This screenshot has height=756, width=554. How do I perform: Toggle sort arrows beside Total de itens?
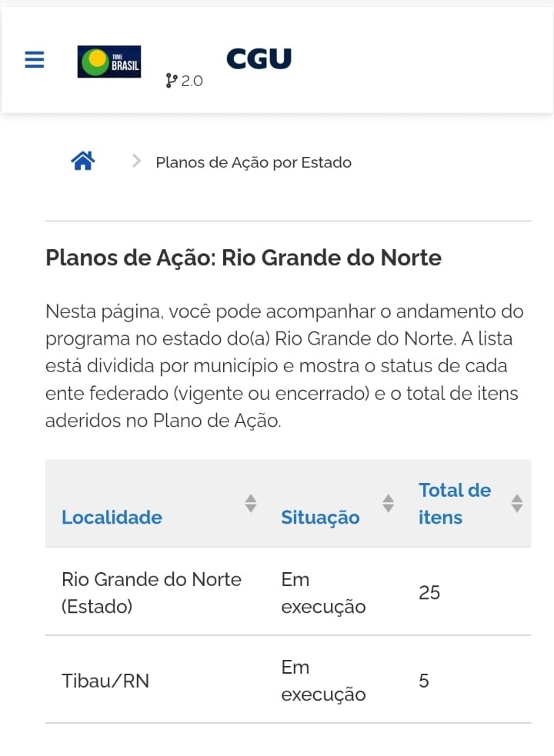(516, 504)
